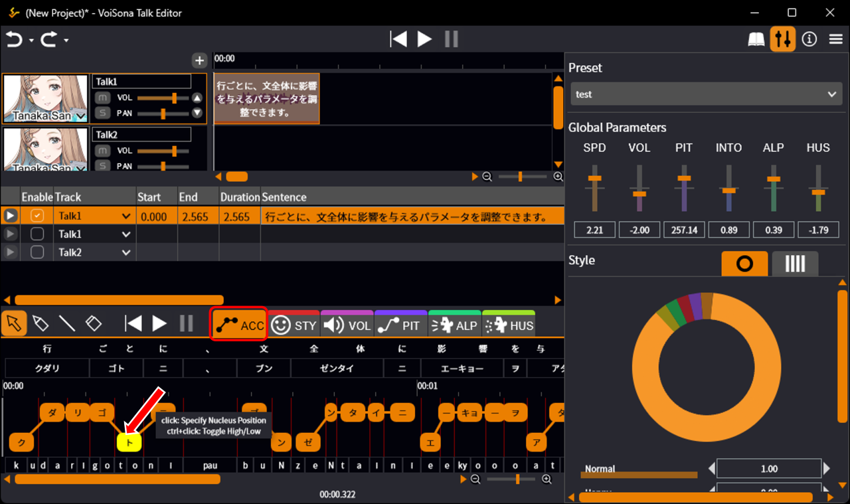Open the hamburger menu
The width and height of the screenshot is (850, 504).
pos(836,40)
